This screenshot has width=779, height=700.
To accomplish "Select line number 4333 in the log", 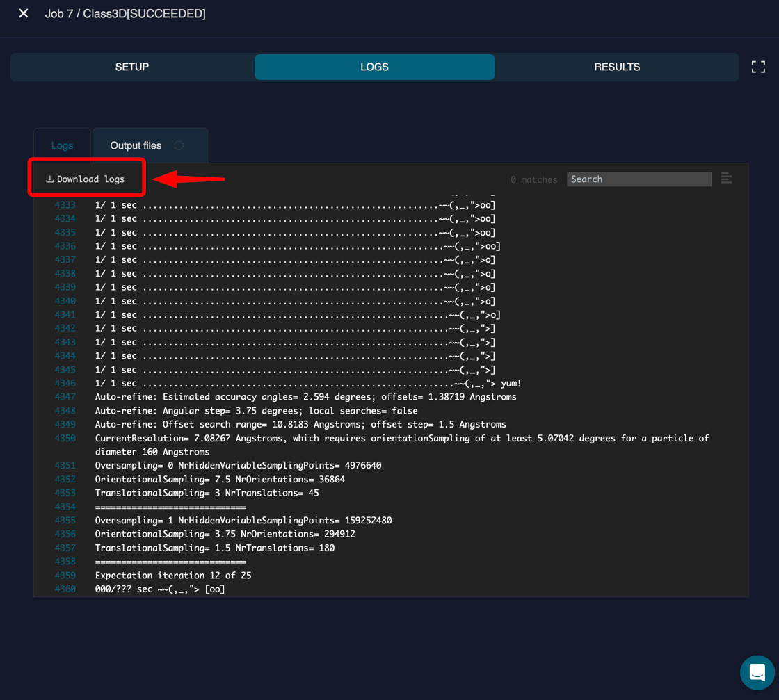I will [x=65, y=204].
